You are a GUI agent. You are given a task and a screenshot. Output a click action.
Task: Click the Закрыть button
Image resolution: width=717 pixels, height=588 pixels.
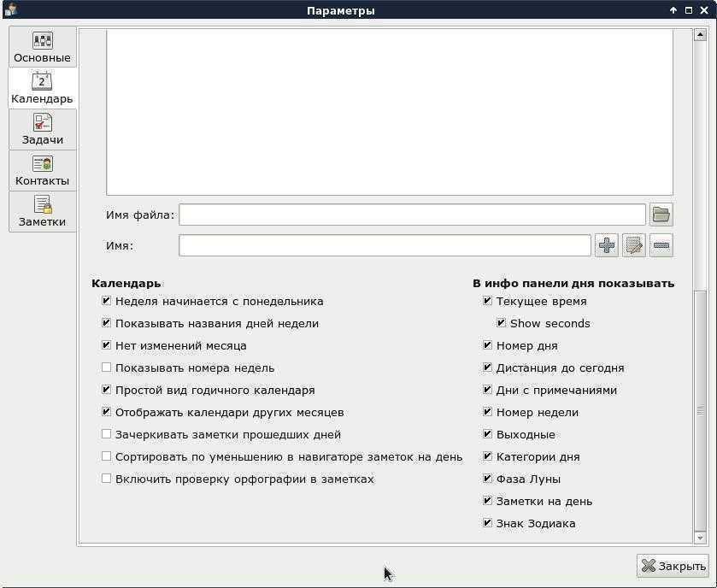[673, 566]
